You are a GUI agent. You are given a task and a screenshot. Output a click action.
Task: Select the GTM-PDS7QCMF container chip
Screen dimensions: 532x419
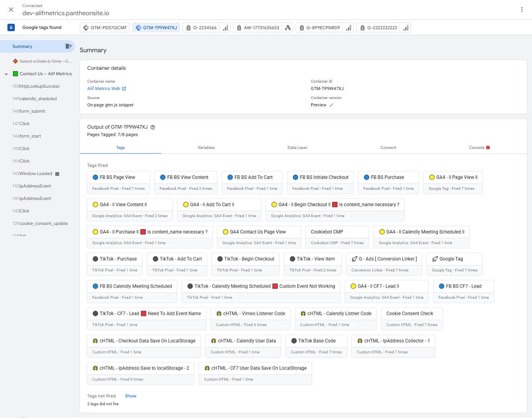pos(105,28)
